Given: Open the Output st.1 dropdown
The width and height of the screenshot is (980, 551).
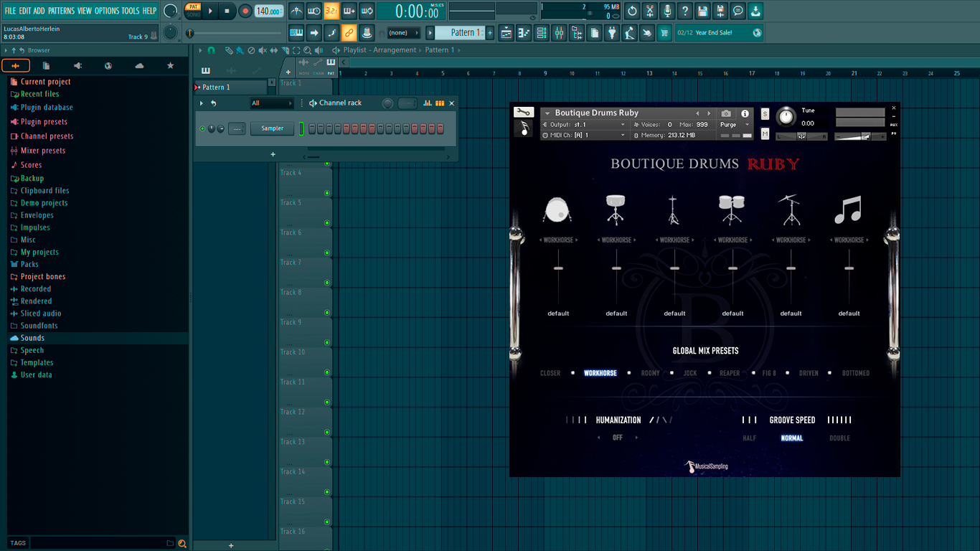Looking at the screenshot, I should [x=585, y=125].
